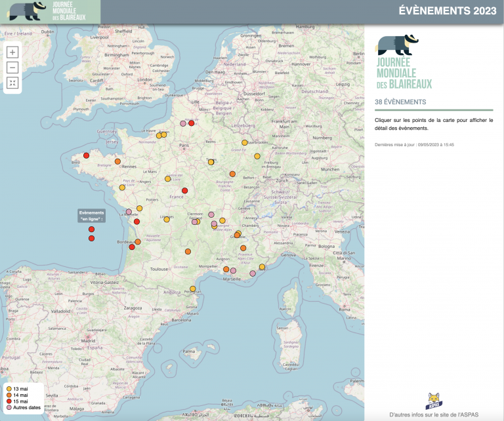Click the Évènements en ligne label
This screenshot has width=504, height=421.
[91, 215]
